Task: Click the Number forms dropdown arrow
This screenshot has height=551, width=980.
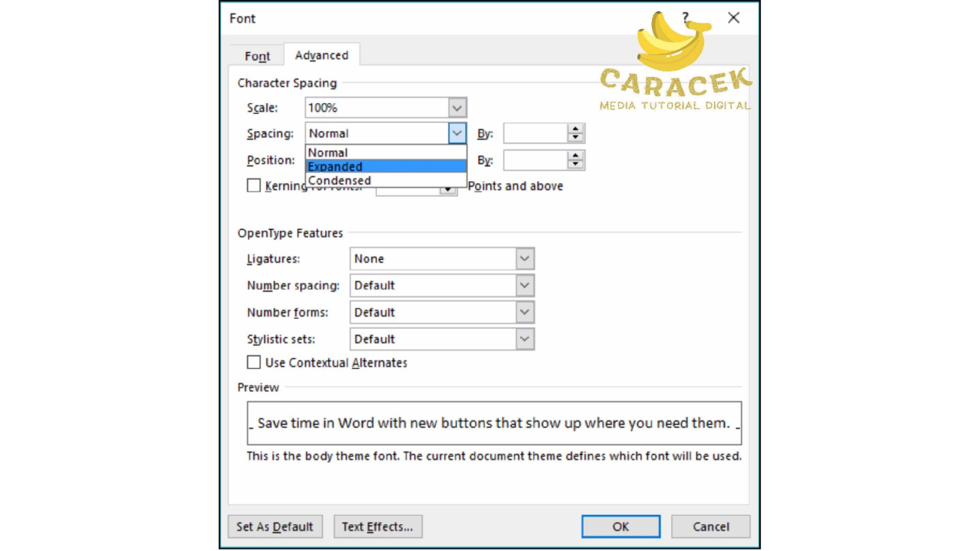Action: (x=524, y=312)
